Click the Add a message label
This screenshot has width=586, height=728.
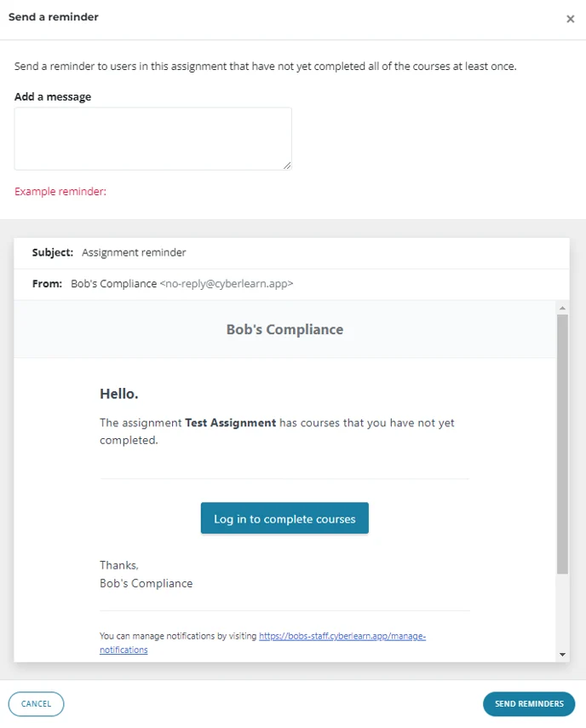click(x=53, y=97)
